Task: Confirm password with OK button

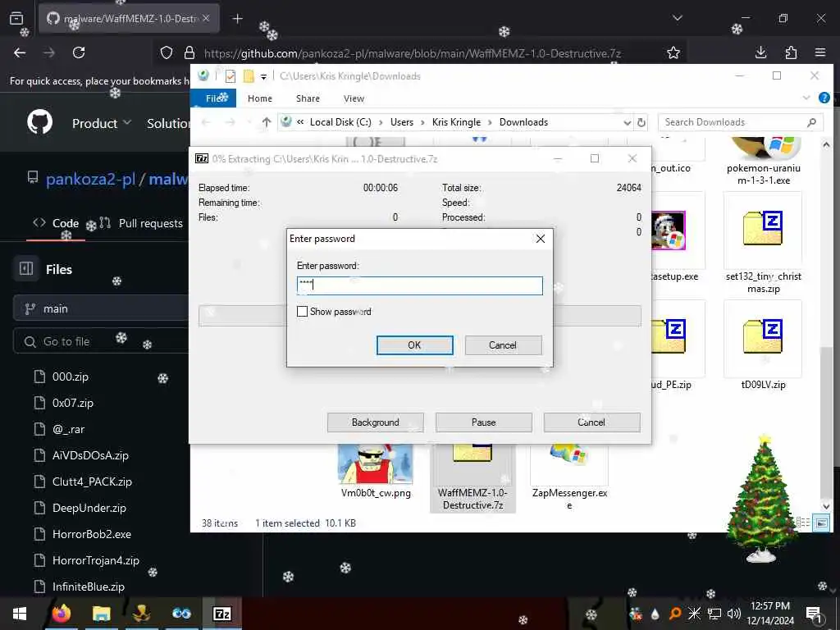Action: pos(414,345)
